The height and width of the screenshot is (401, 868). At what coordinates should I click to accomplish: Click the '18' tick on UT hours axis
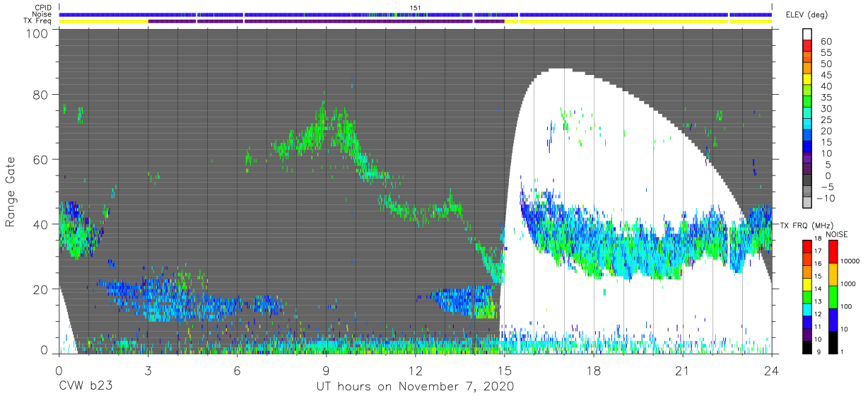coord(593,369)
